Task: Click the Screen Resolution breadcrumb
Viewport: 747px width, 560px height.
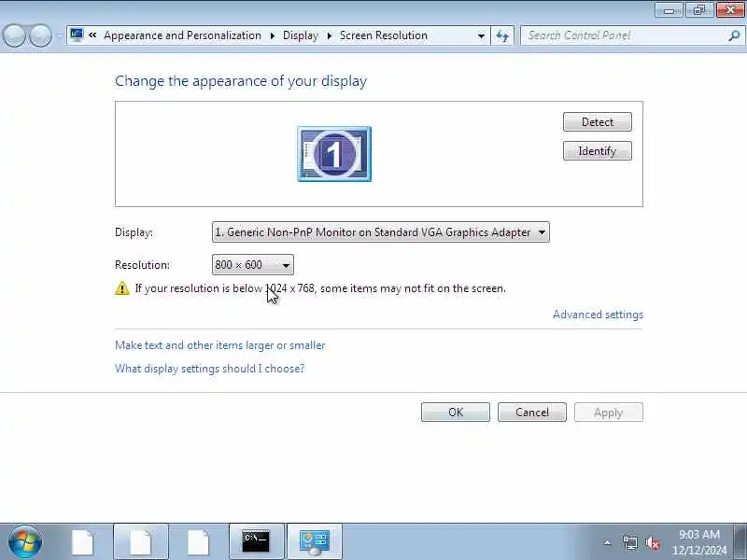Action: (384, 35)
